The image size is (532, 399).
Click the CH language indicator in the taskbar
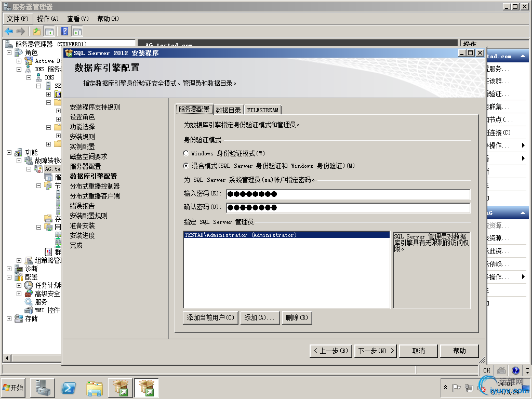click(486, 370)
